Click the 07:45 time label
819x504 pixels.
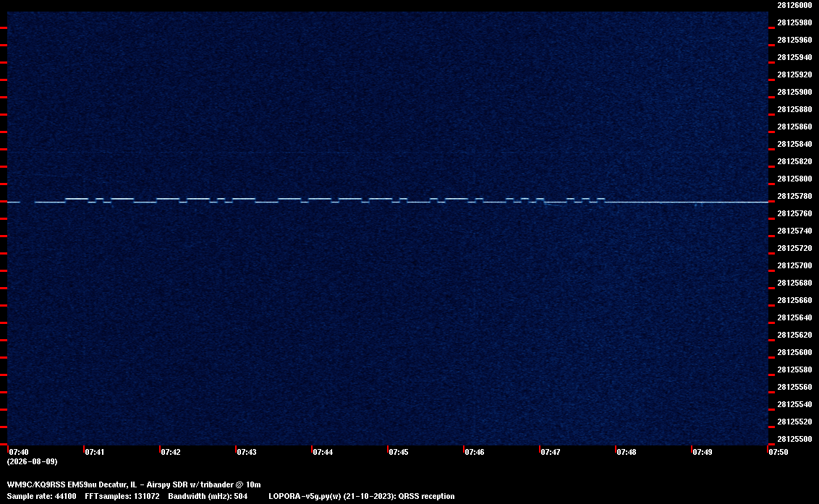(399, 452)
